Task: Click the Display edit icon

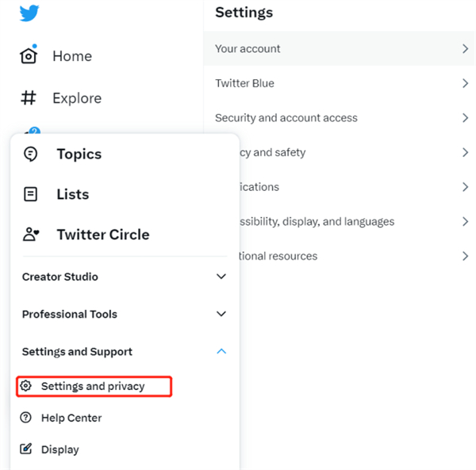Action: (x=26, y=449)
